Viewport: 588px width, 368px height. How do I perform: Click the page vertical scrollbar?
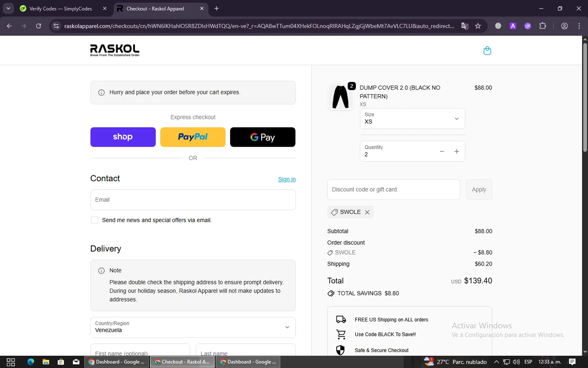point(585,97)
